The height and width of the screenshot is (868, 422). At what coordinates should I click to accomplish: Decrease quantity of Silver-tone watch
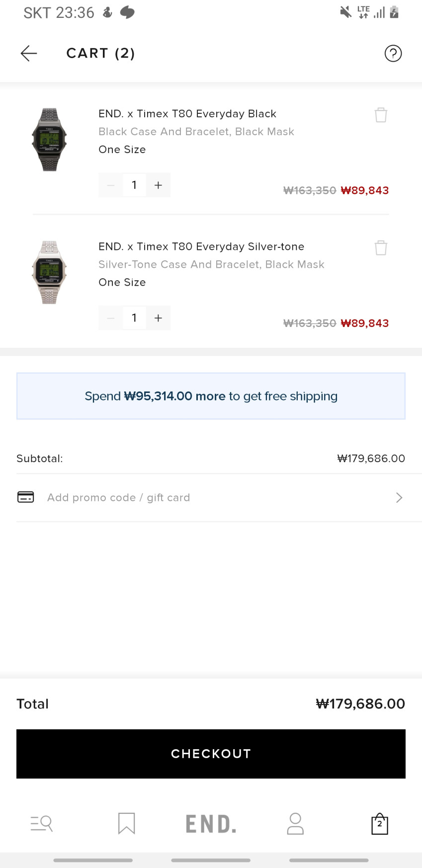click(111, 318)
